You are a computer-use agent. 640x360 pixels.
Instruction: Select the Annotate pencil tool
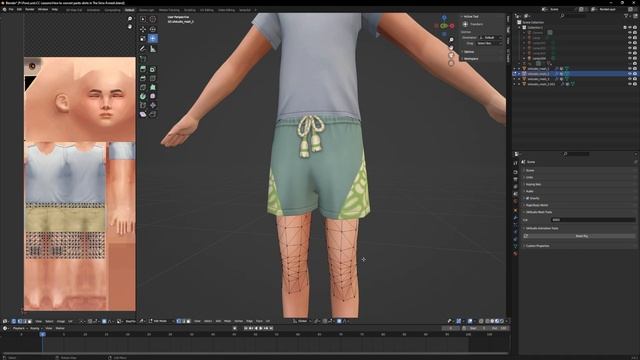[143, 49]
